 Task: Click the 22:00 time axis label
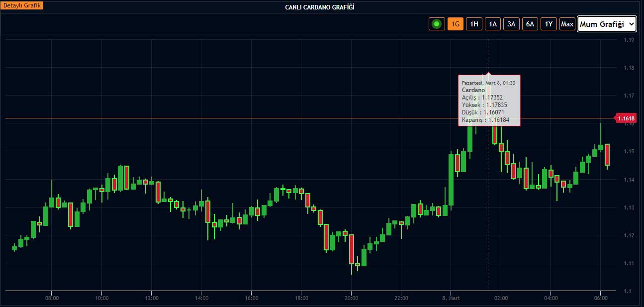click(401, 298)
